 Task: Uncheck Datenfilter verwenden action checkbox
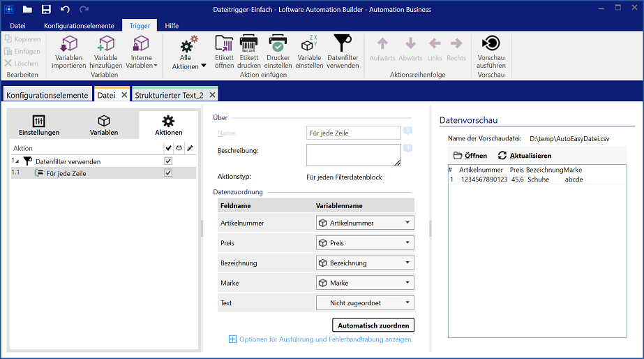point(167,161)
